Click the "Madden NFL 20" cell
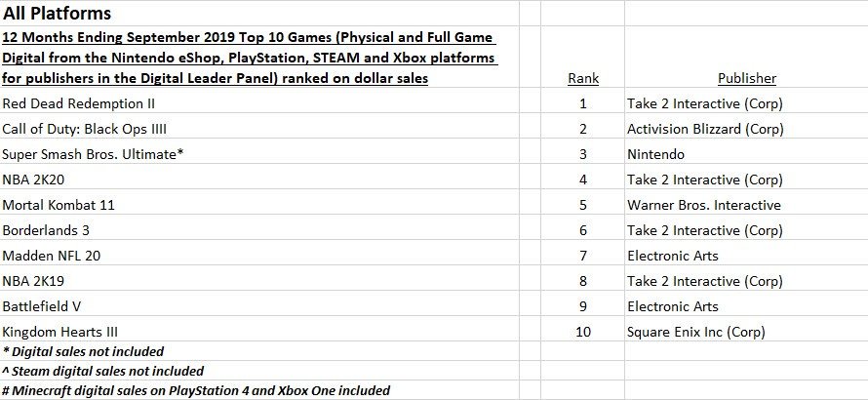868x400 pixels. tap(51, 256)
